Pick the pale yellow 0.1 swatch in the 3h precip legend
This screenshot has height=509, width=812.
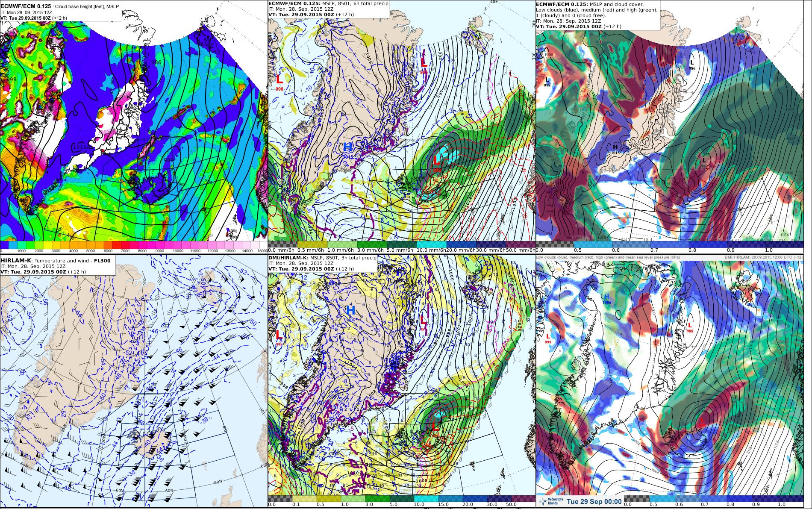coord(305,498)
